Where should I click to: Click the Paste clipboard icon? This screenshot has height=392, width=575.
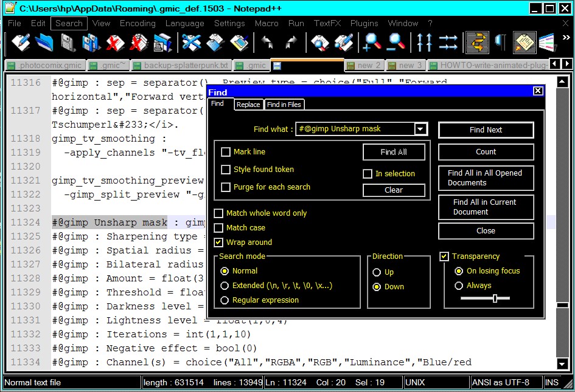point(239,43)
